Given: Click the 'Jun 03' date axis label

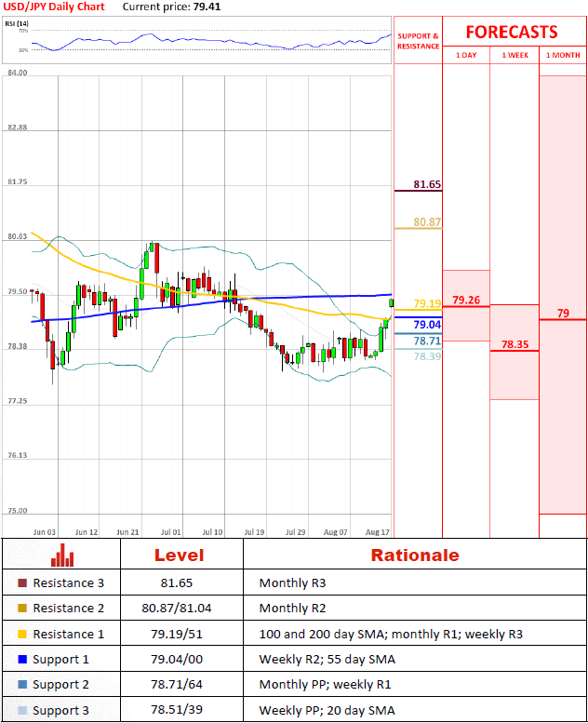Looking at the screenshot, I should [x=45, y=531].
